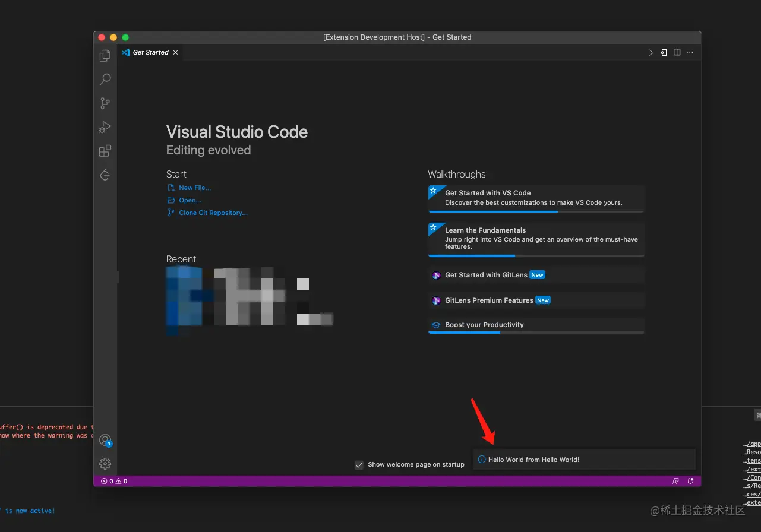Viewport: 761px width, 532px height.
Task: Open the Boost your Productivity walkthrough
Action: [536, 325]
